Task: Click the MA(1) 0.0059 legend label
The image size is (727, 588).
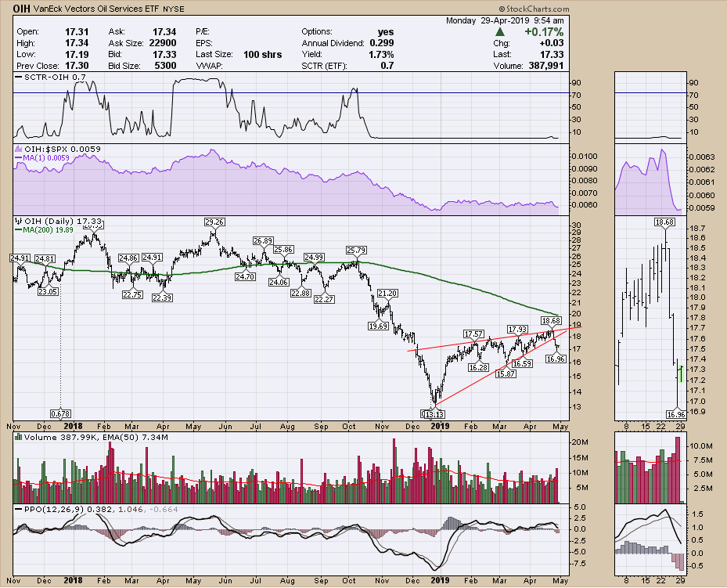Action: click(x=42, y=157)
